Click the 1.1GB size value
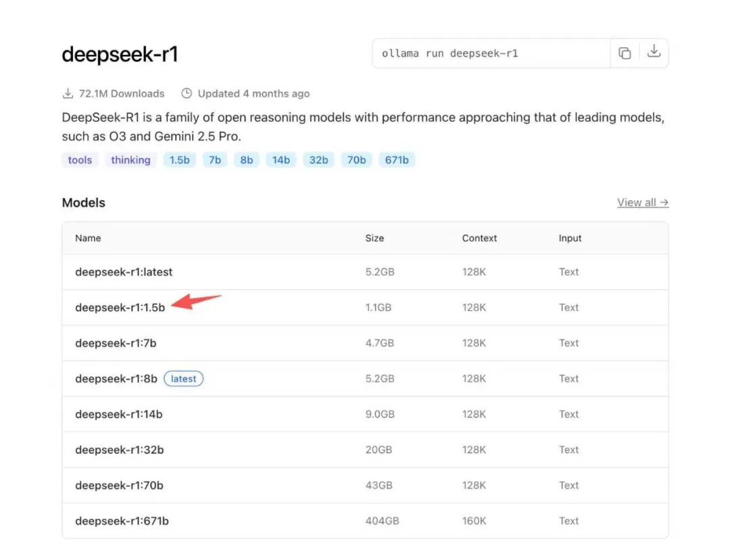The height and width of the screenshot is (560, 730). [x=378, y=308]
